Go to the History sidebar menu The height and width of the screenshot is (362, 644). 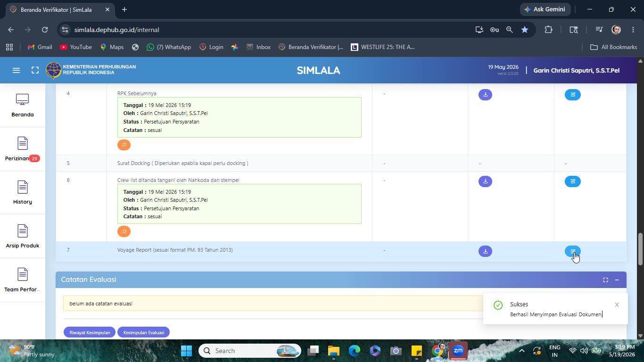(x=23, y=192)
